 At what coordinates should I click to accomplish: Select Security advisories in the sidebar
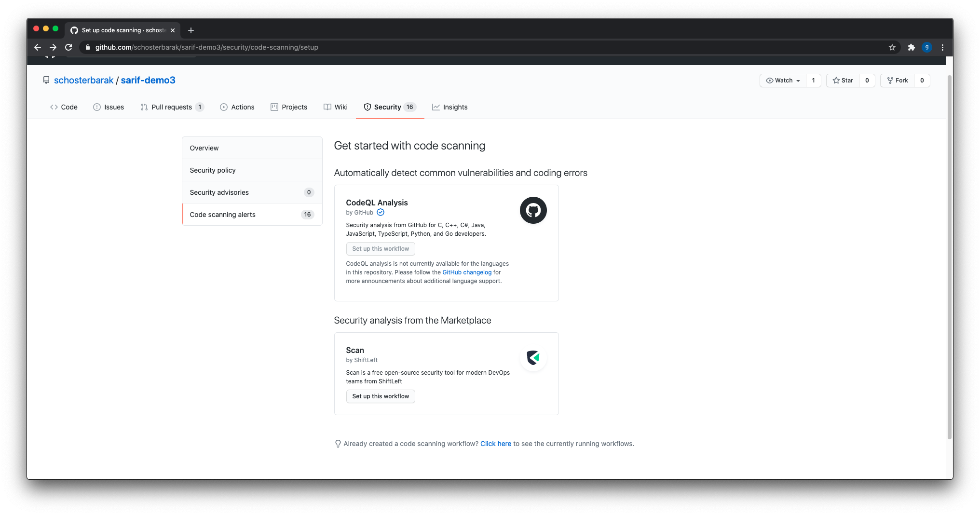[252, 192]
